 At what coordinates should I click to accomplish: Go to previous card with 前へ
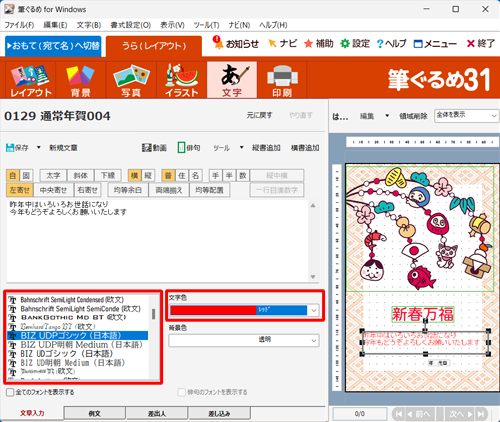[x=420, y=414]
